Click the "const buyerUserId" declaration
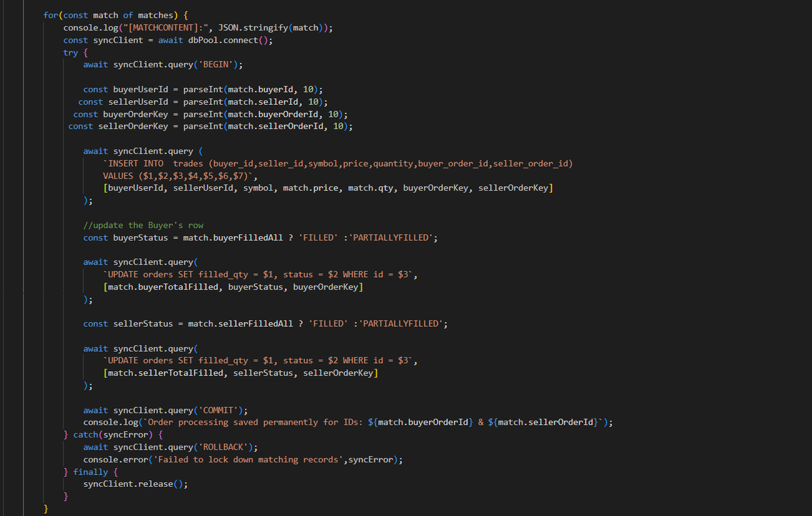Viewport: 812px width, 516px height. 203,89
